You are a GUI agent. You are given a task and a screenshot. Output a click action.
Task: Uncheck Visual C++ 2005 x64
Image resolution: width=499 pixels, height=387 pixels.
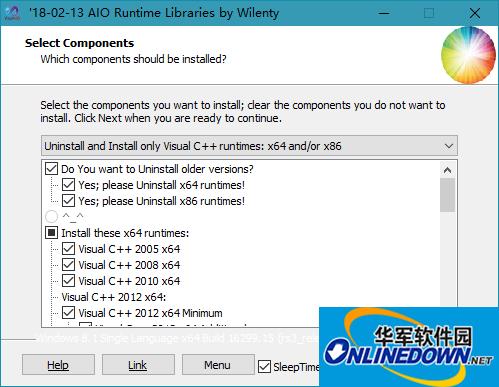coord(68,249)
